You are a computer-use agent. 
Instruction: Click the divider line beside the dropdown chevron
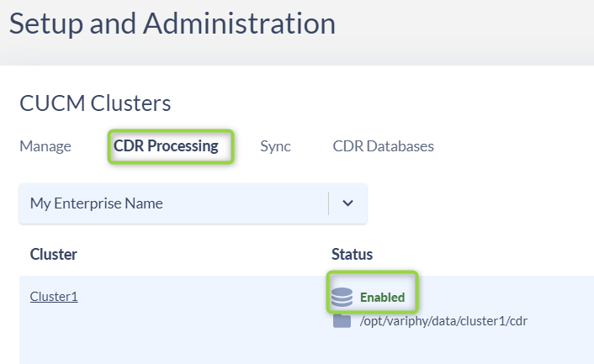[328, 203]
